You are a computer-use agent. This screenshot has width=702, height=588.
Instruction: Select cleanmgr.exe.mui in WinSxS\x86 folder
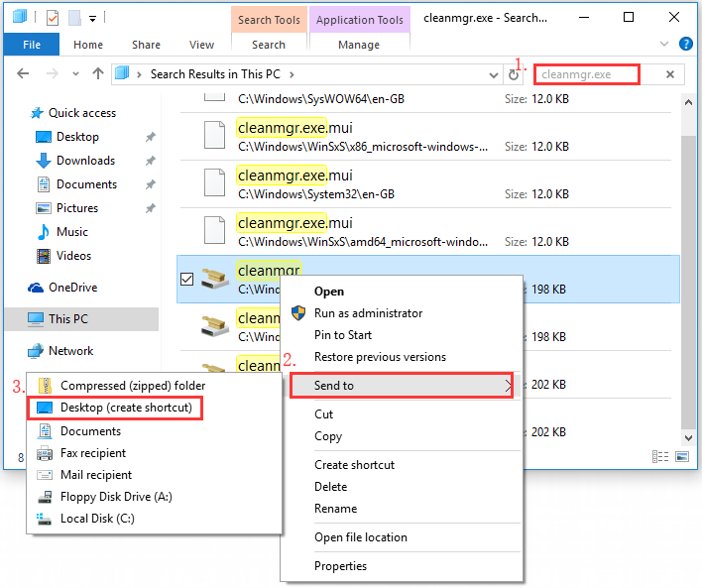[425, 137]
